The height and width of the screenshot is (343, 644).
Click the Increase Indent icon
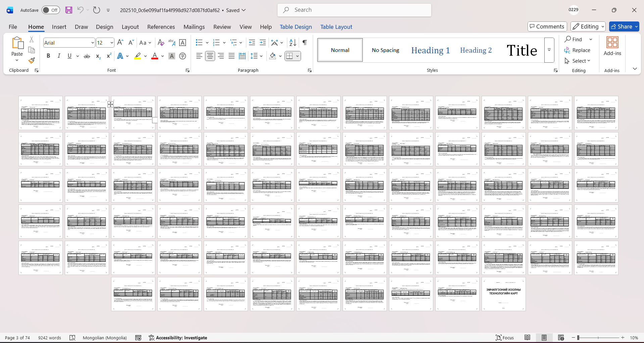263,43
